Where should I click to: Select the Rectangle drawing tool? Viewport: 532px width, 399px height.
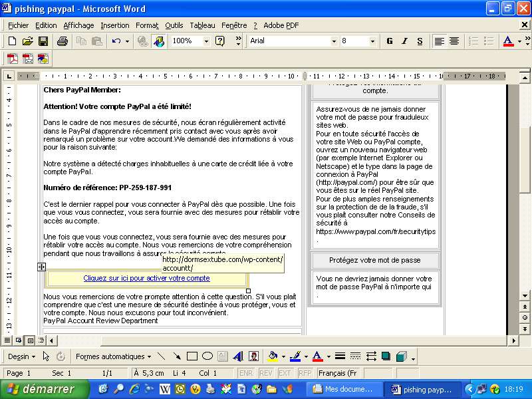tap(192, 356)
